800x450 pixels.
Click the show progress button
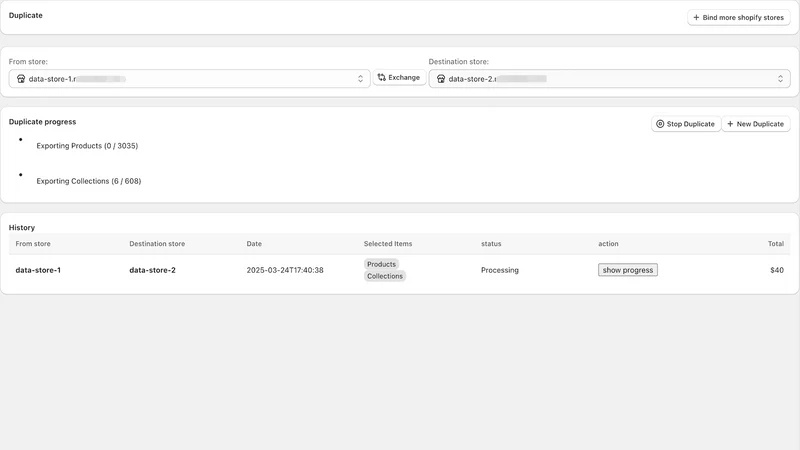point(628,270)
